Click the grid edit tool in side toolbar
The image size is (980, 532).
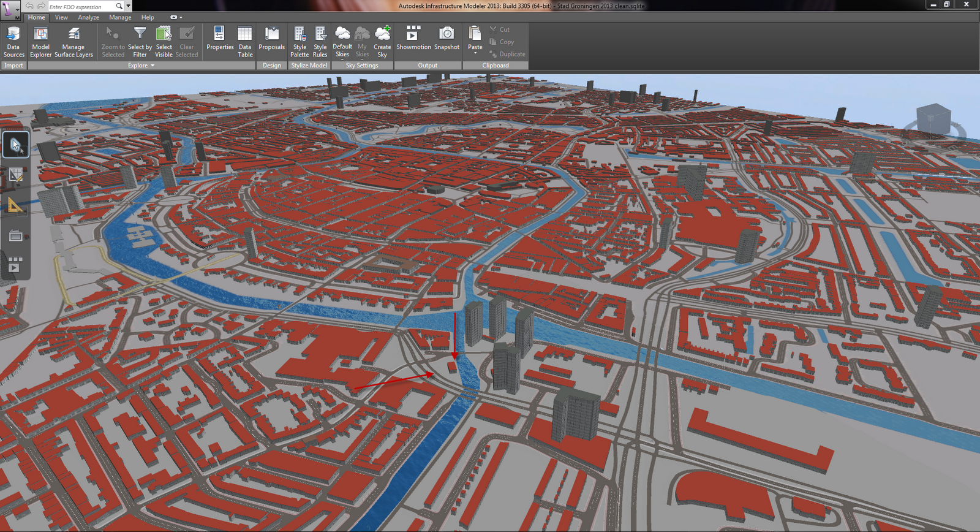pyautogui.click(x=15, y=176)
